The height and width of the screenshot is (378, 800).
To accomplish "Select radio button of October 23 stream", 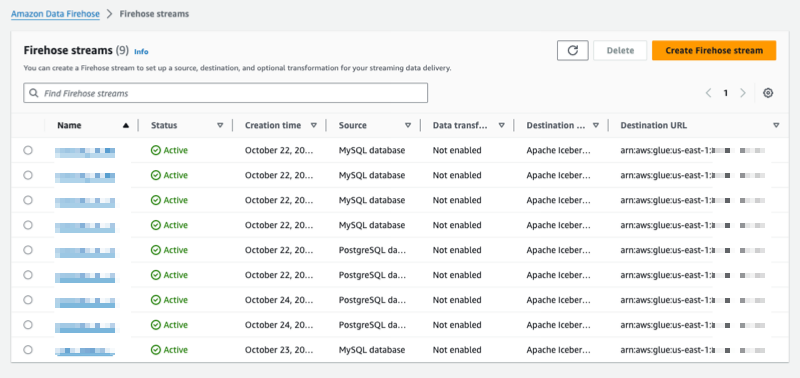I will click(x=28, y=350).
